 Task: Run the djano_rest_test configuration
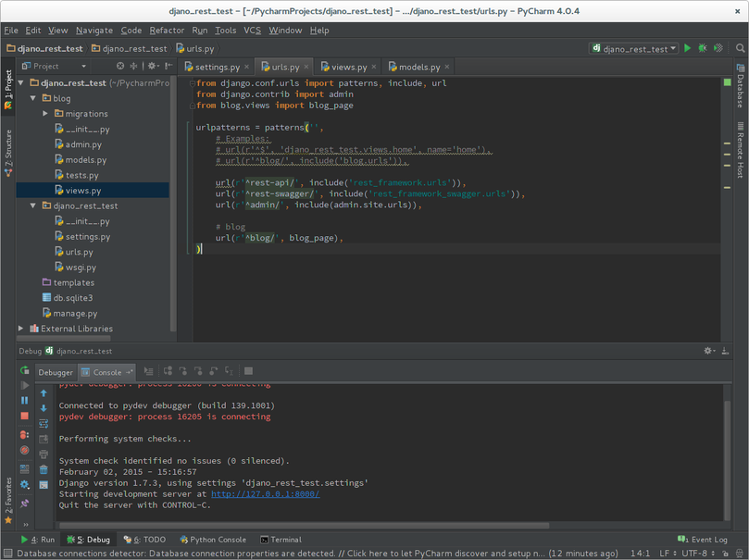[x=687, y=48]
